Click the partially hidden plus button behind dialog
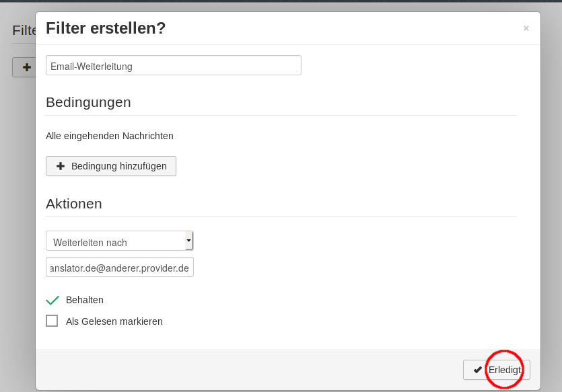This screenshot has width=562, height=392. coord(24,67)
